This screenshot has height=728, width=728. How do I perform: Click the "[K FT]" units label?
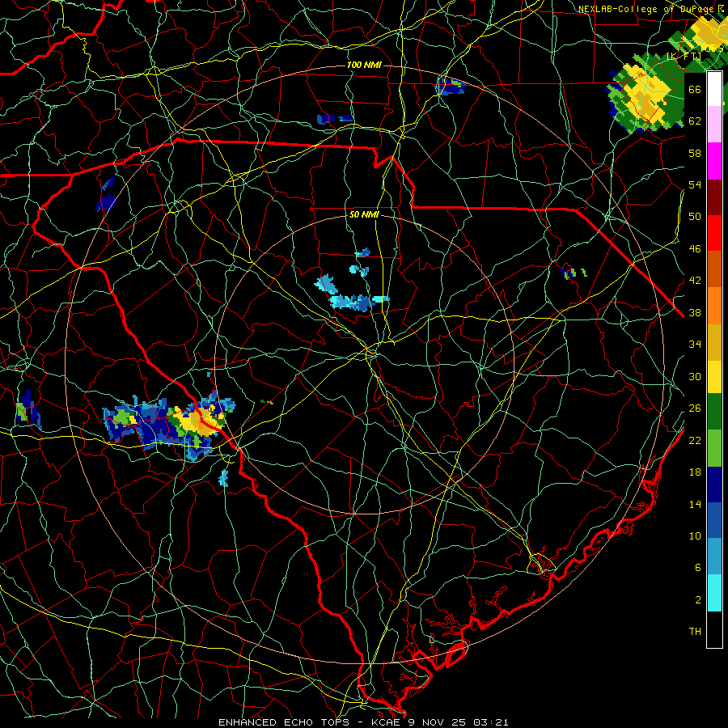pyautogui.click(x=684, y=56)
